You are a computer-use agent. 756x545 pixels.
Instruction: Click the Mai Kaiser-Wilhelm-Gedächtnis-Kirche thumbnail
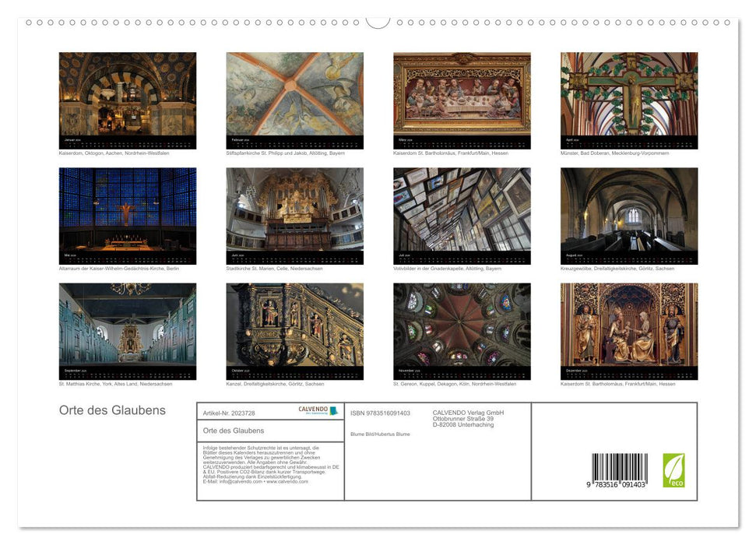(126, 216)
